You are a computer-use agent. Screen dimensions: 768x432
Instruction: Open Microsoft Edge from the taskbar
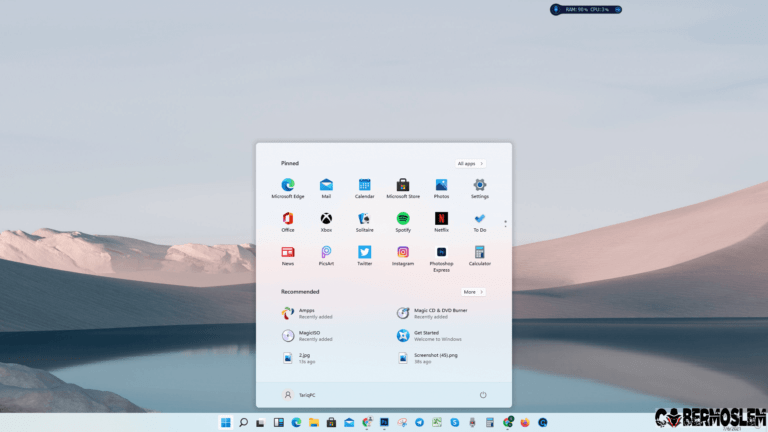click(296, 422)
